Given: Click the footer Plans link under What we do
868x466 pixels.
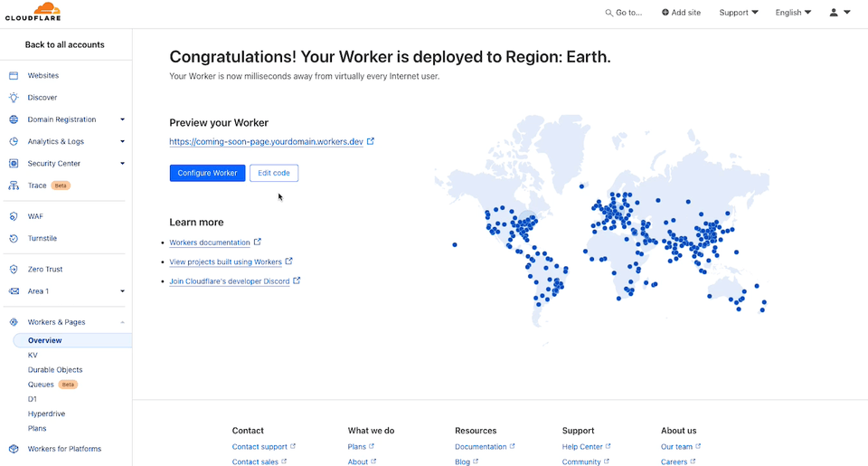Looking at the screenshot, I should (x=357, y=447).
